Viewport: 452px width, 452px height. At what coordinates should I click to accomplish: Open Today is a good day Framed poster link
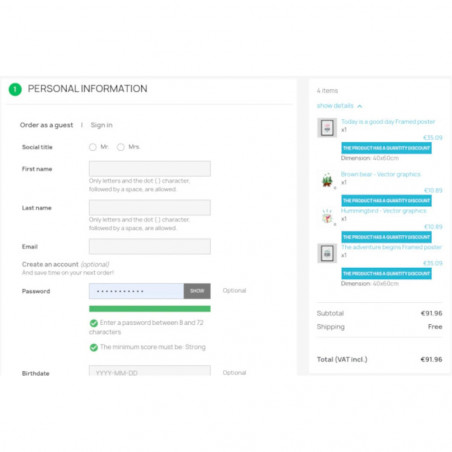click(x=388, y=122)
